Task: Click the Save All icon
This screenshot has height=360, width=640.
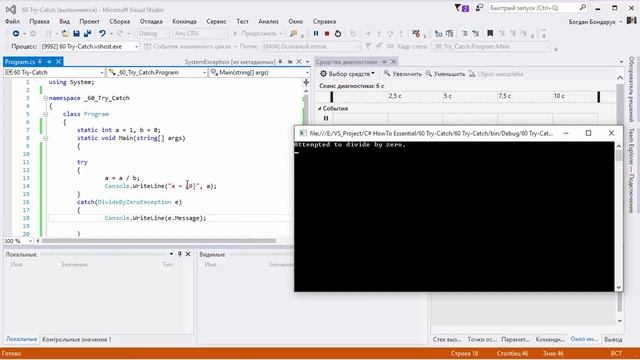Action: coord(87,33)
